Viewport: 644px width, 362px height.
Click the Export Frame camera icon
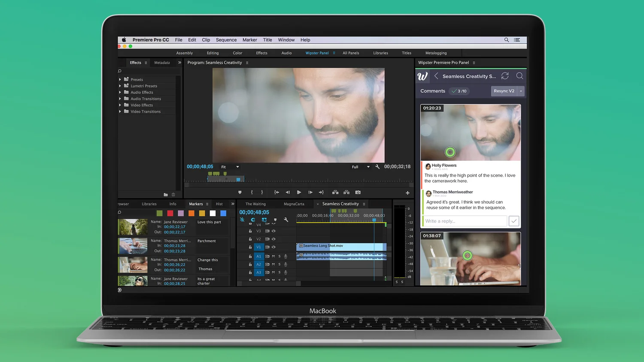(358, 193)
